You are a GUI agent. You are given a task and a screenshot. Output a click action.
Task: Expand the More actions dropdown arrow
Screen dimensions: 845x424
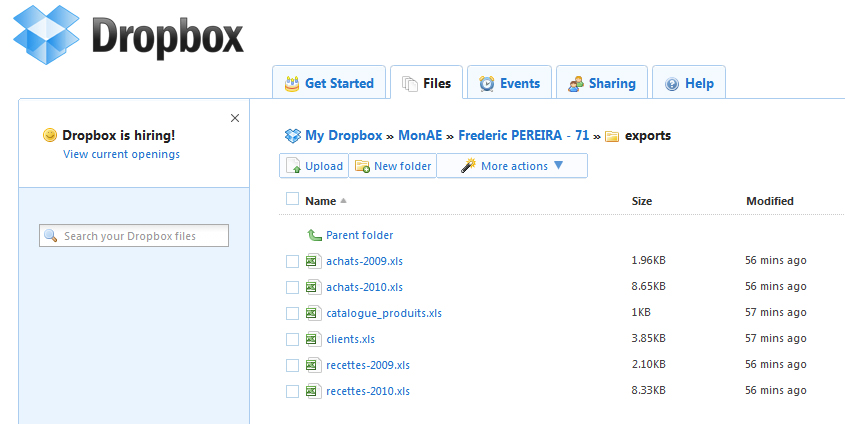tap(558, 165)
